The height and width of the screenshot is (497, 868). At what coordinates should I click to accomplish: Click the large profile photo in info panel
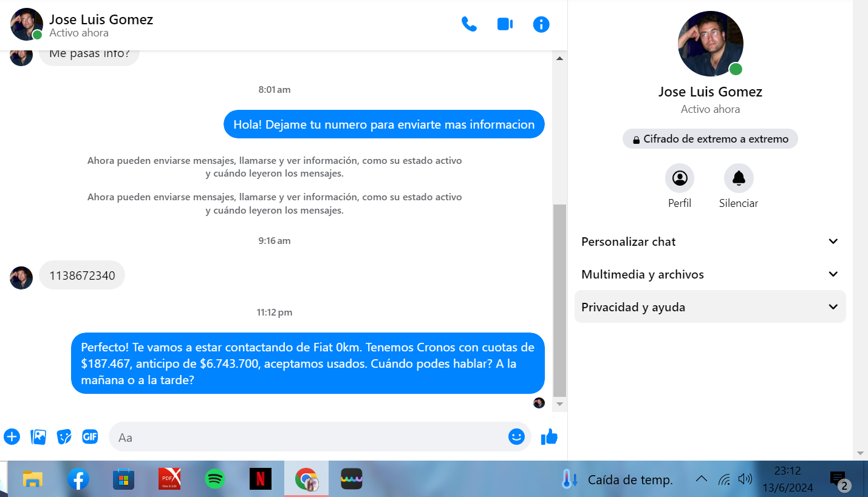710,44
